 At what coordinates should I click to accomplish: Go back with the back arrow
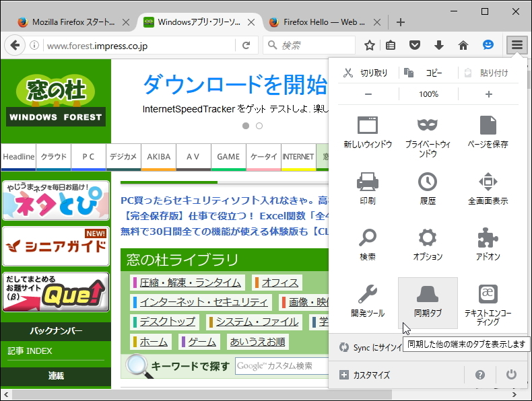(x=15, y=45)
